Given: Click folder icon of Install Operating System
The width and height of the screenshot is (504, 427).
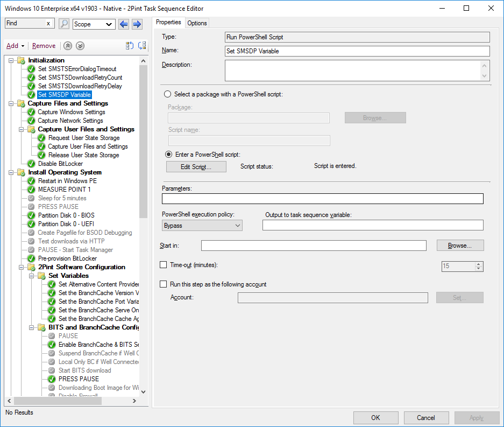Looking at the screenshot, I should [21, 172].
